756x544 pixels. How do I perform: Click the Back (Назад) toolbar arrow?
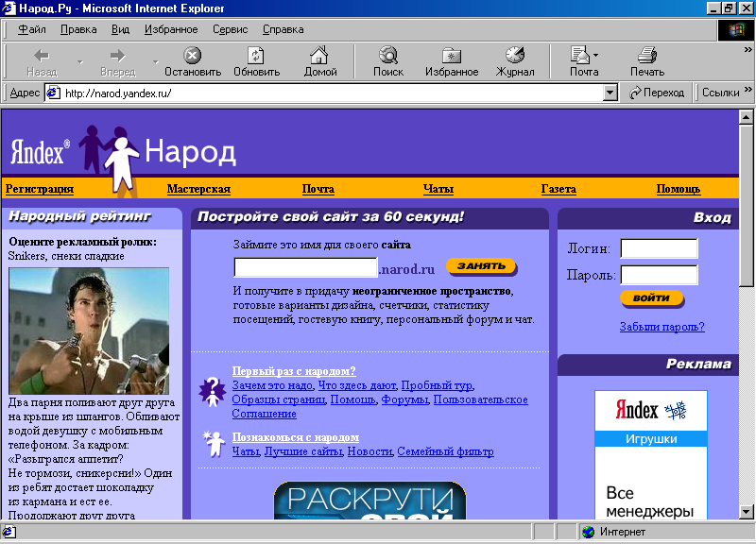coord(42,61)
